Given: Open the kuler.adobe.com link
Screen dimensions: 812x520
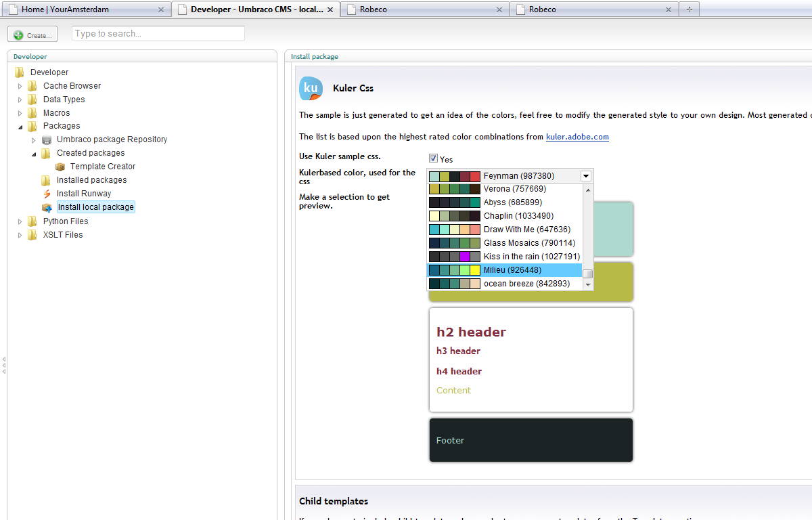Looking at the screenshot, I should click(577, 137).
